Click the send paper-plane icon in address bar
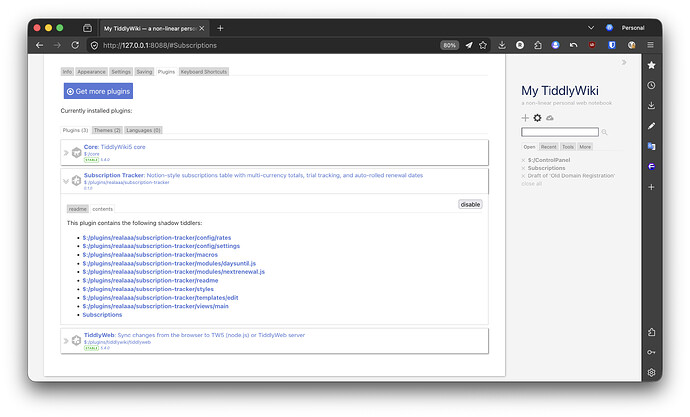The image size is (690, 417). point(469,45)
